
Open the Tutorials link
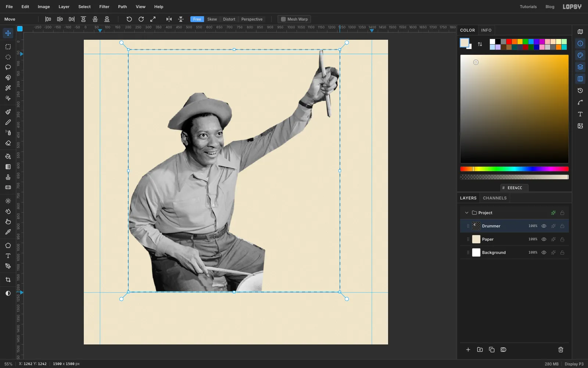pos(528,7)
